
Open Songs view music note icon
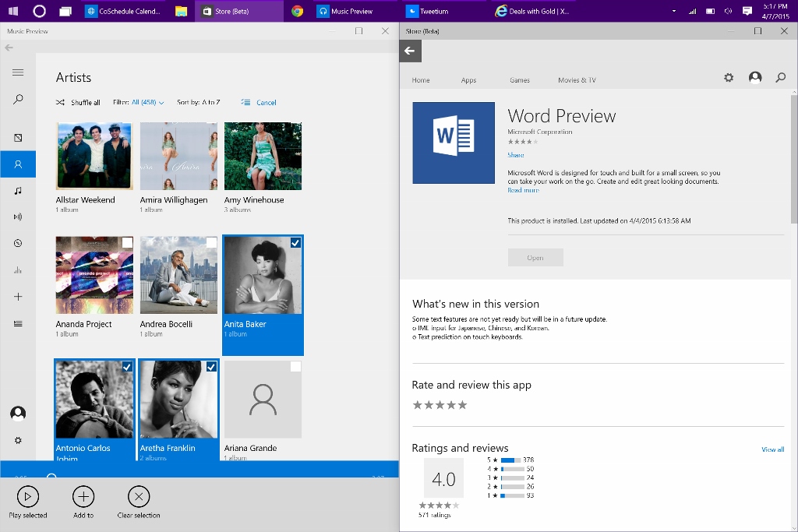point(18,191)
